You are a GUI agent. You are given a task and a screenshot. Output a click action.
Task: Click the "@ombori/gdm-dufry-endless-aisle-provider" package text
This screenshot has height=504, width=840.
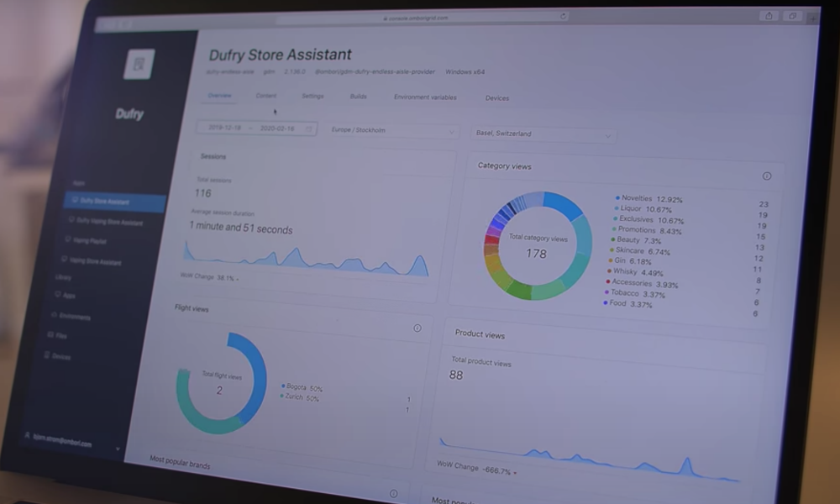tap(375, 71)
